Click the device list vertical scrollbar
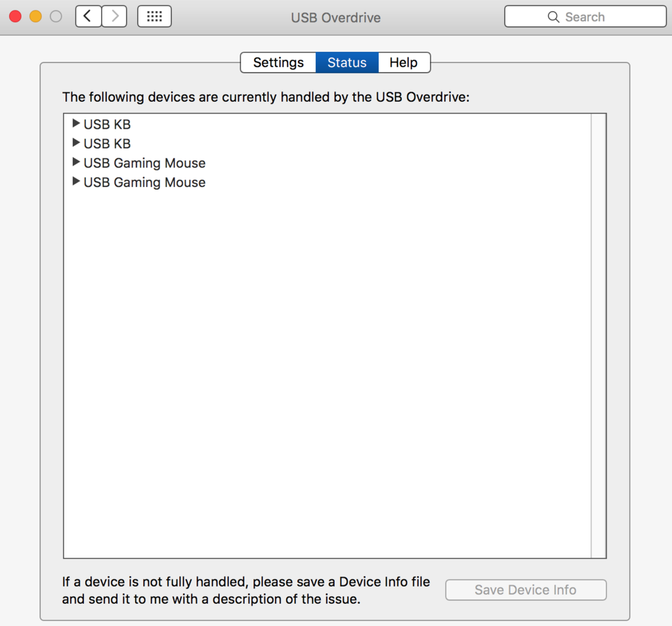Screen dimensions: 672x626 pos(598,336)
